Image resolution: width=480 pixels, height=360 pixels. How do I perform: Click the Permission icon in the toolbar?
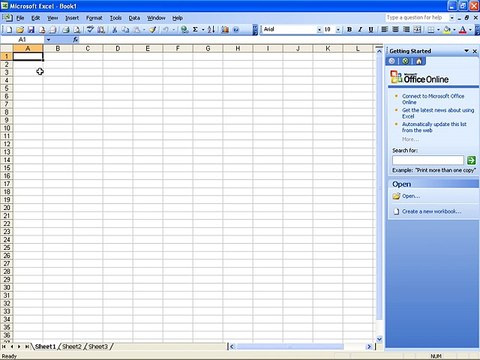pos(42,30)
